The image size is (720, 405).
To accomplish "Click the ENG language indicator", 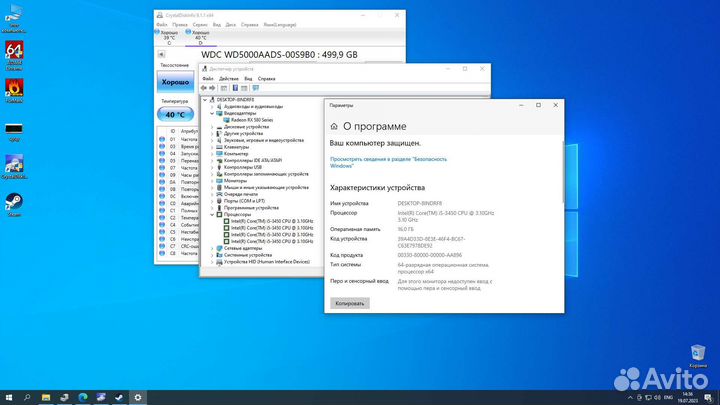I will click(669, 398).
